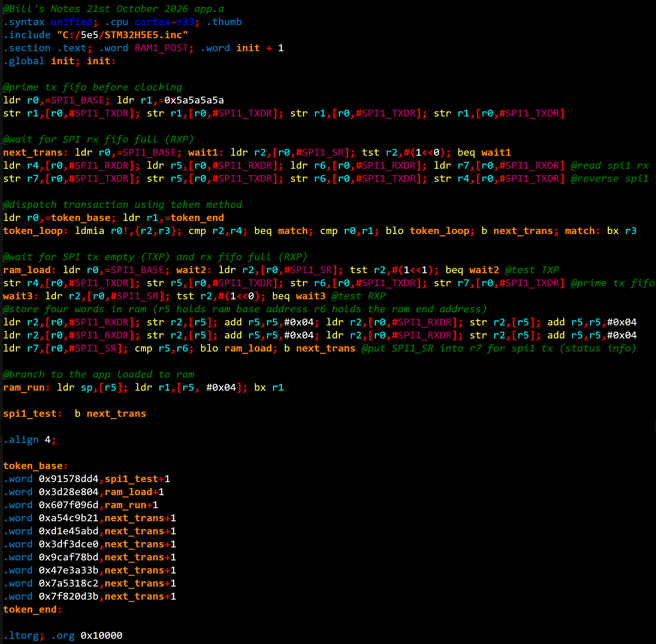Click the '@branch to the app loaded to ram' comment
The height and width of the screenshot is (644, 656).
point(99,374)
